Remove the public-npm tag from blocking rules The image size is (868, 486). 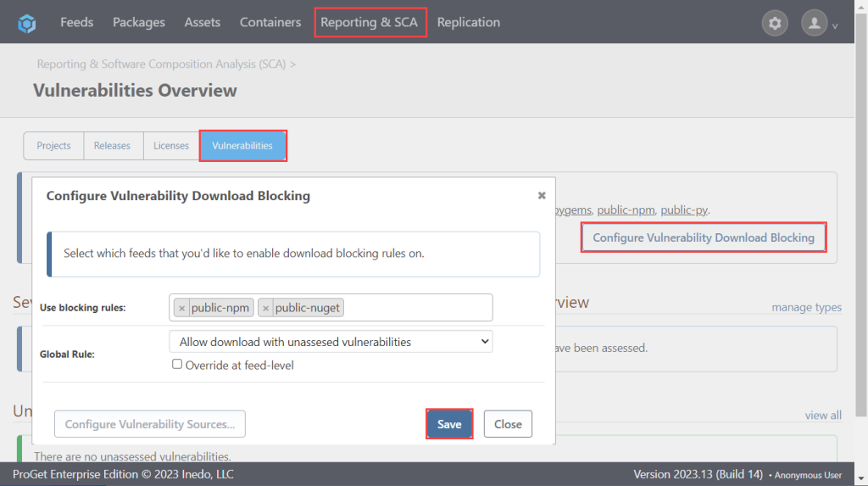[182, 308]
